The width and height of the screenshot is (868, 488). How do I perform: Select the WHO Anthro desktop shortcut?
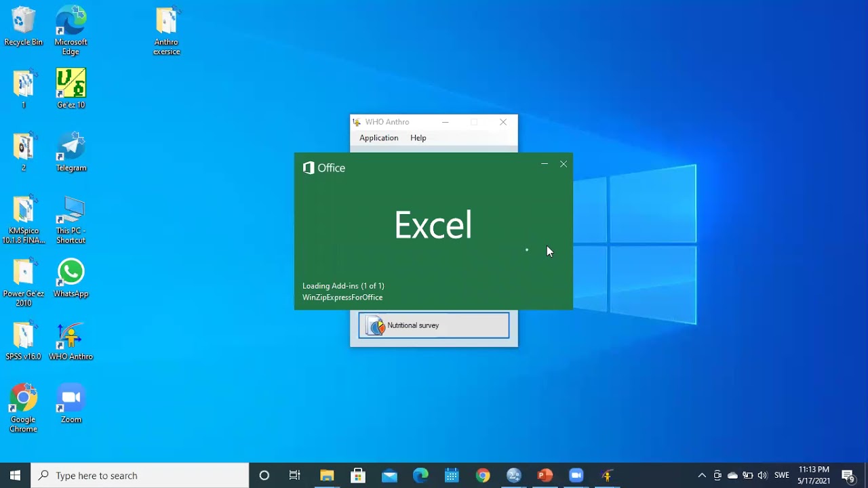71,341
